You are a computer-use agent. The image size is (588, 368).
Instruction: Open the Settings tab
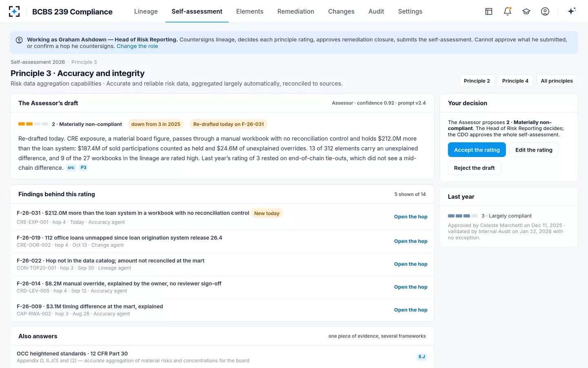(410, 11)
